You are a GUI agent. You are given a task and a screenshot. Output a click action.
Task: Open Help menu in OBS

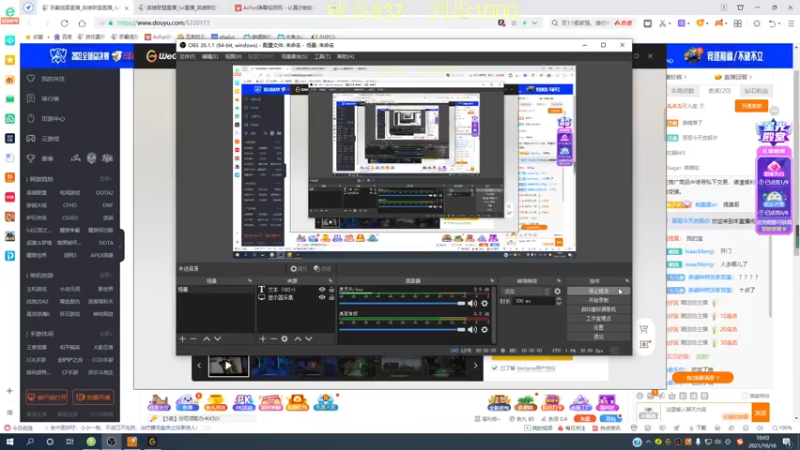click(x=345, y=57)
